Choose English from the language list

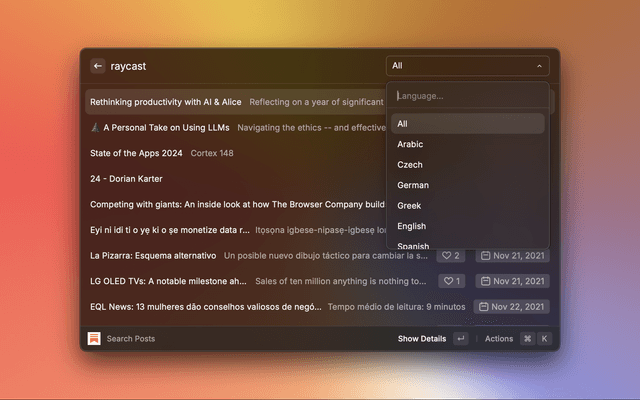(x=411, y=226)
